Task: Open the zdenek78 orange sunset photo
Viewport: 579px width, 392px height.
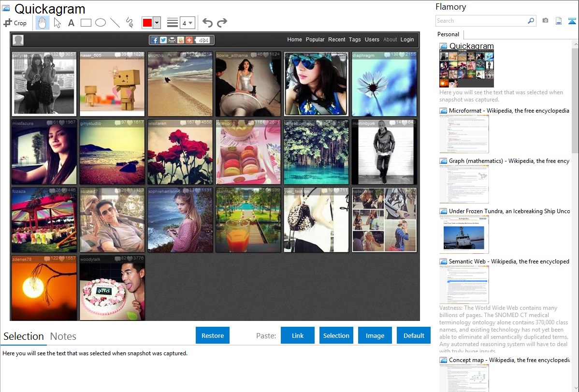Action: coord(44,288)
